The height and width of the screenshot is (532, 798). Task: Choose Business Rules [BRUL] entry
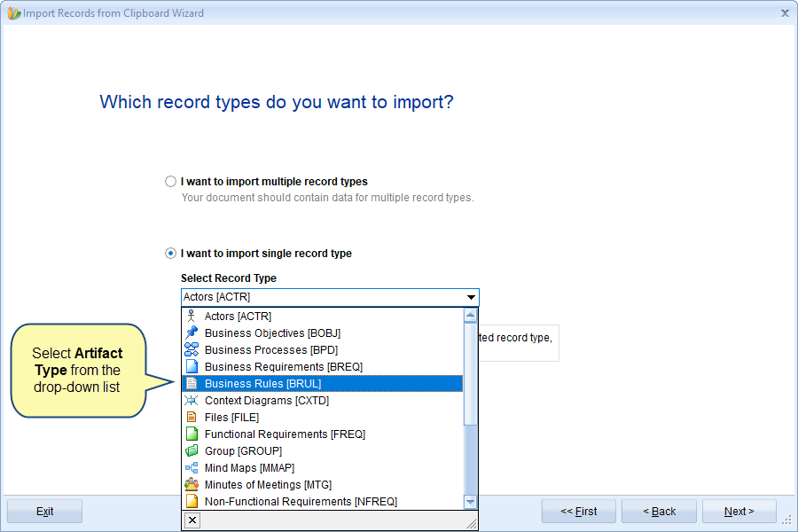click(323, 383)
